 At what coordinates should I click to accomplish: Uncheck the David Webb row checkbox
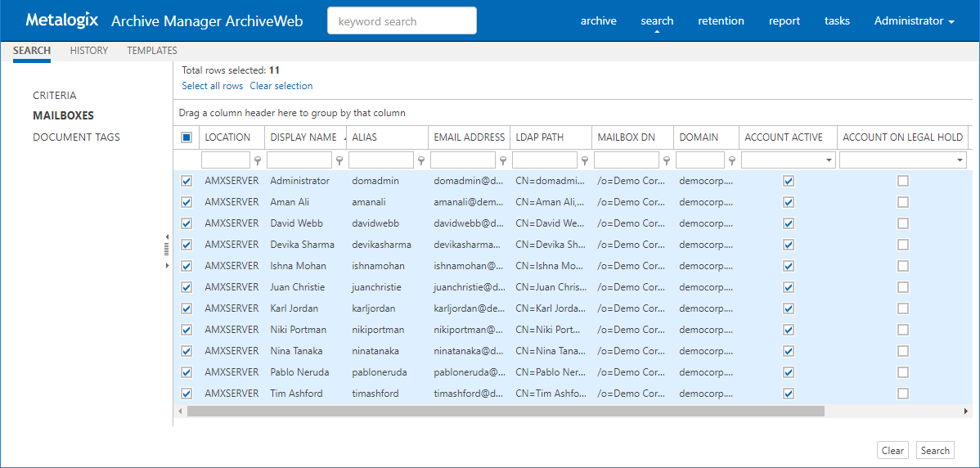187,223
